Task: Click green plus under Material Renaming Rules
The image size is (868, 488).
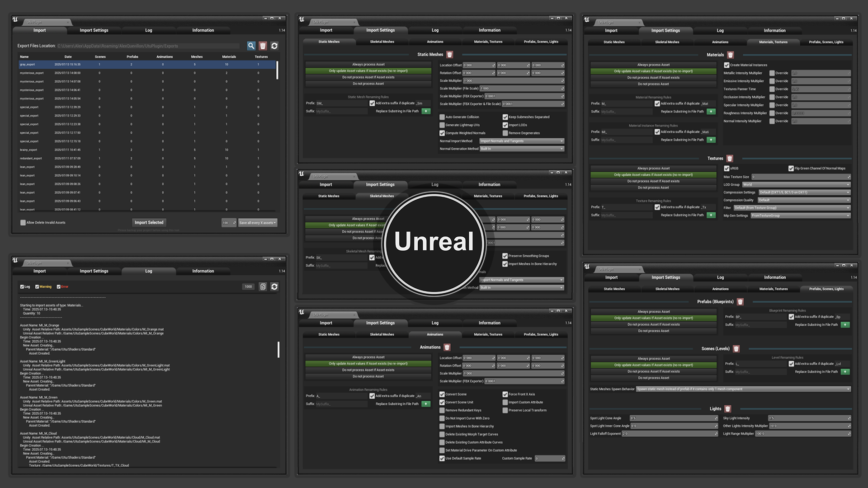Action: tap(711, 112)
